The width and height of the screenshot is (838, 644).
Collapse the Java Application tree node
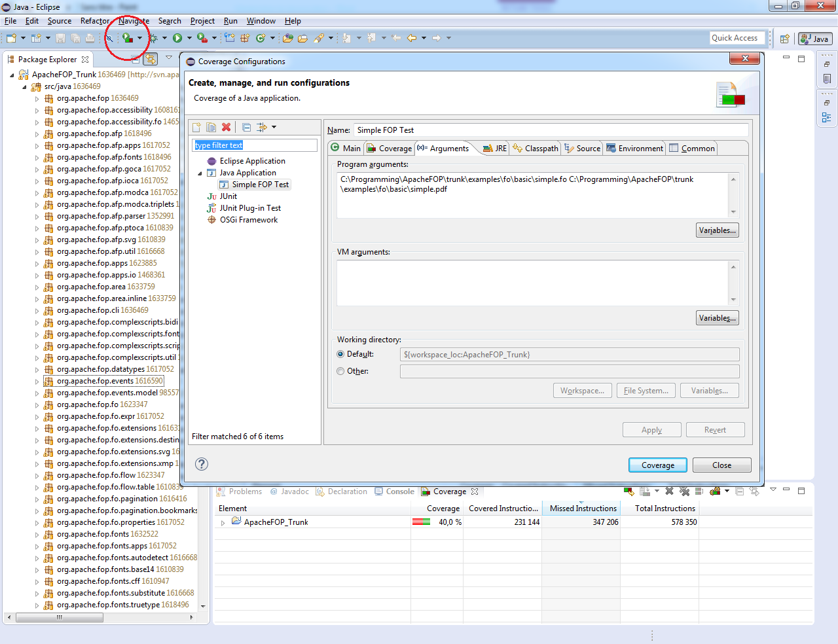[200, 173]
